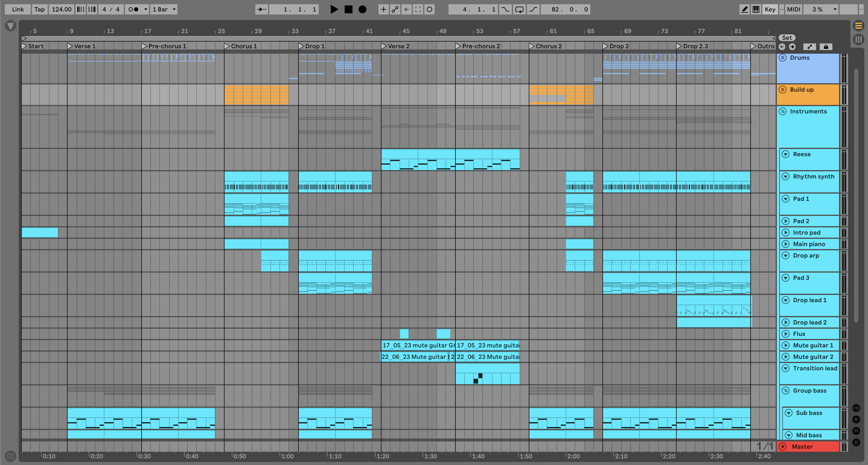The height and width of the screenshot is (465, 868).
Task: Collapse the Rhythm synth track
Action: tap(785, 176)
